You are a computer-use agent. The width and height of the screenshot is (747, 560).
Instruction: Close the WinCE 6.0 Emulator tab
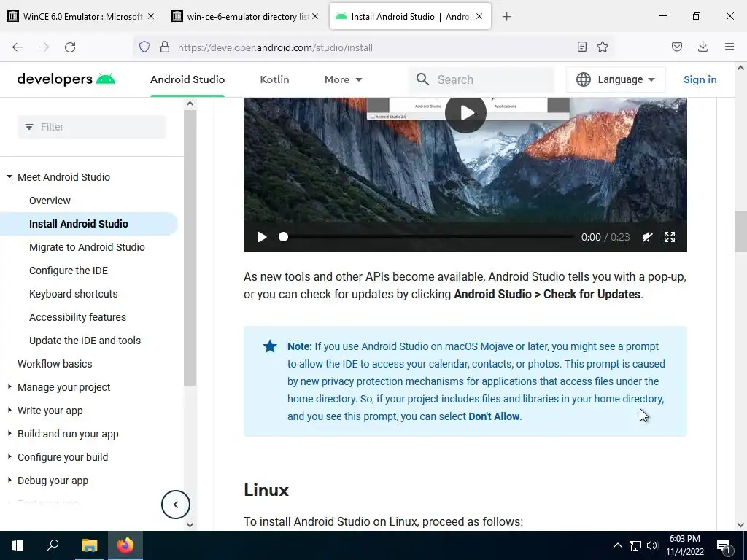151,16
